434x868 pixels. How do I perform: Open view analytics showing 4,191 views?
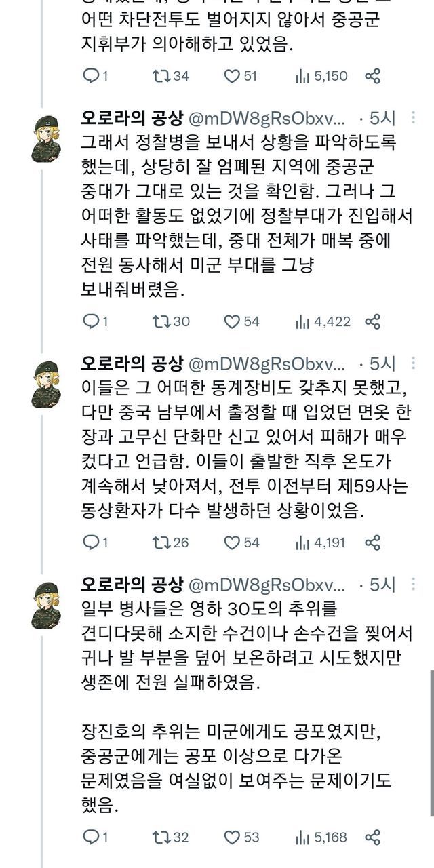[x=302, y=542]
